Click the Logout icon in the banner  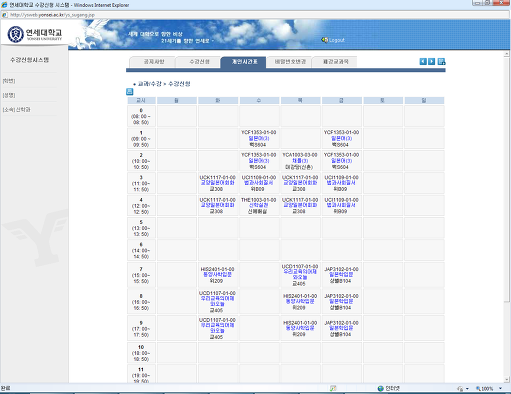tap(324, 40)
